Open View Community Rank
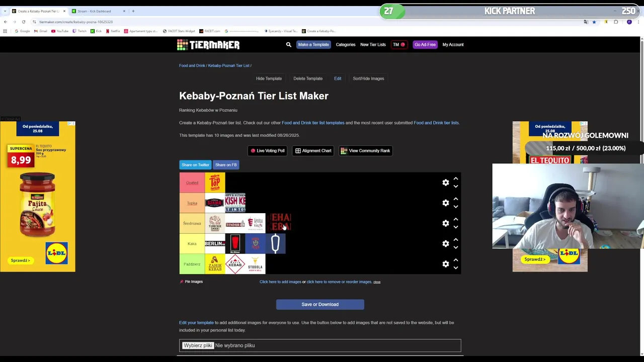The width and height of the screenshot is (644, 362). click(x=365, y=151)
